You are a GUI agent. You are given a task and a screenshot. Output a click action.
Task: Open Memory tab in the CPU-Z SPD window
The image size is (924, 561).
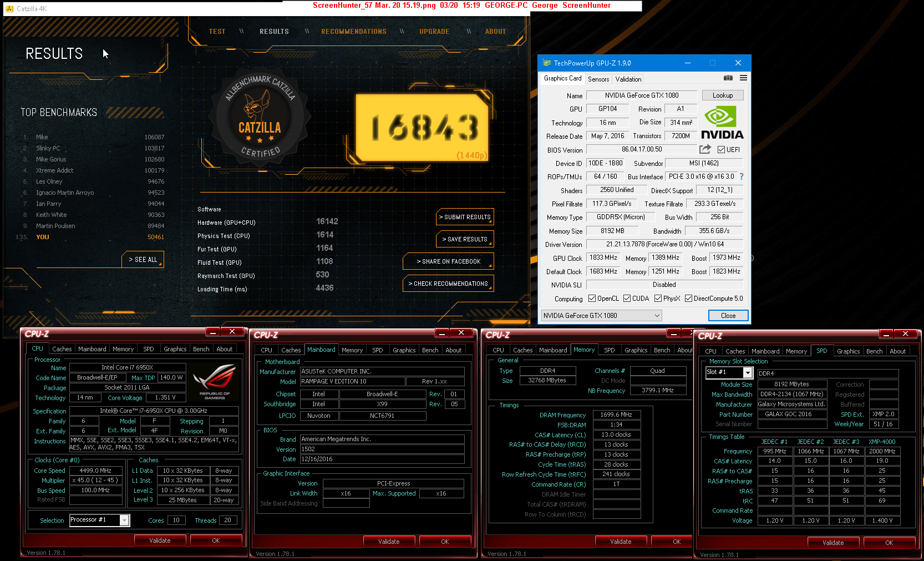point(796,351)
